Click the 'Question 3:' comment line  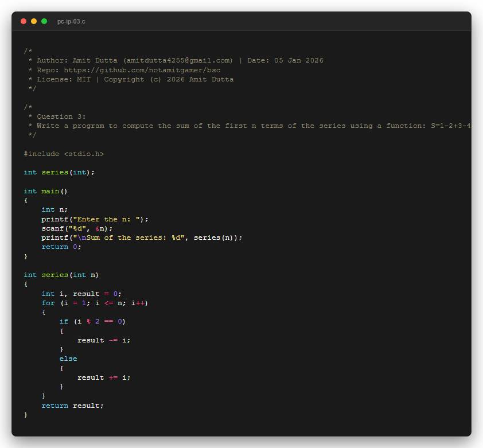[57, 116]
